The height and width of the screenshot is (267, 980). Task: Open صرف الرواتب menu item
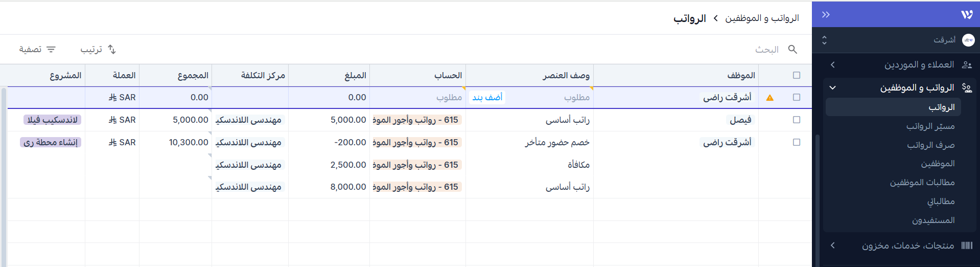[x=930, y=145]
